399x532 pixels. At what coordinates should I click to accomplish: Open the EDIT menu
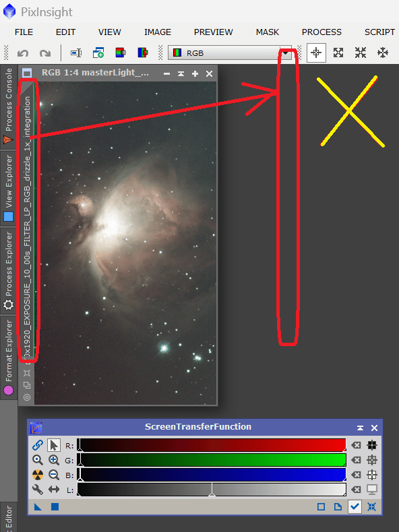65,32
